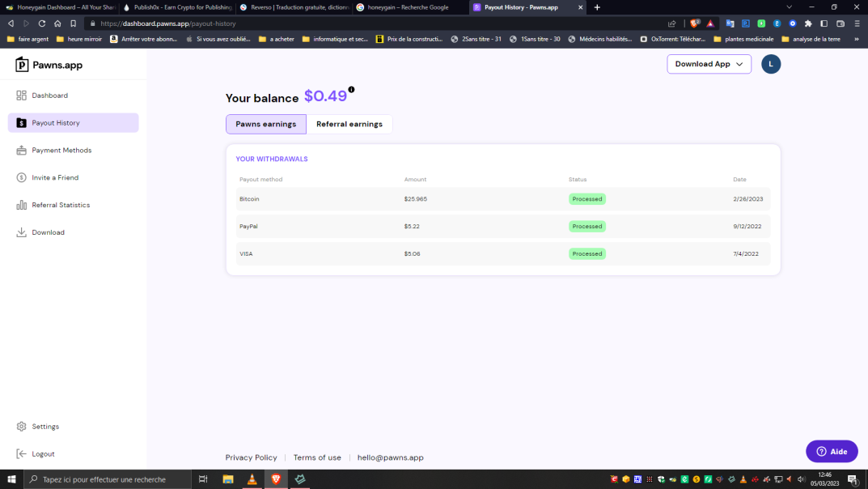Open the a acheter bookmark folder
Viewport: 868px width, 489px height.
point(276,40)
